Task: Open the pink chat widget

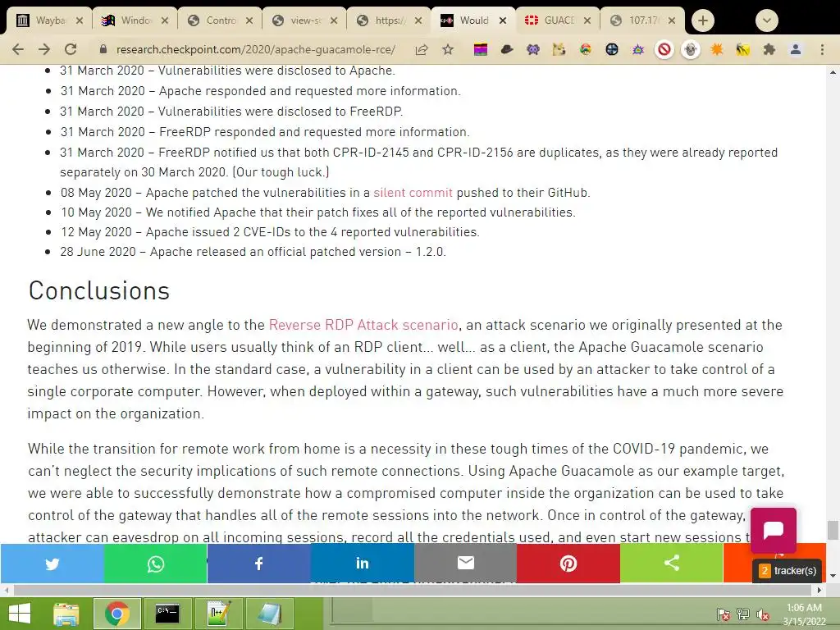Action: tap(774, 531)
